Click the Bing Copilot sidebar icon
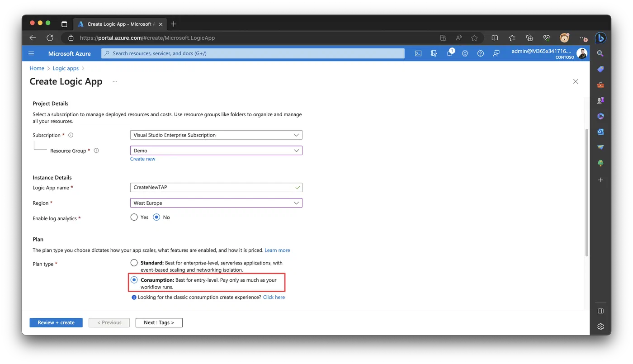Screen dimensions: 633x364 pos(600,38)
